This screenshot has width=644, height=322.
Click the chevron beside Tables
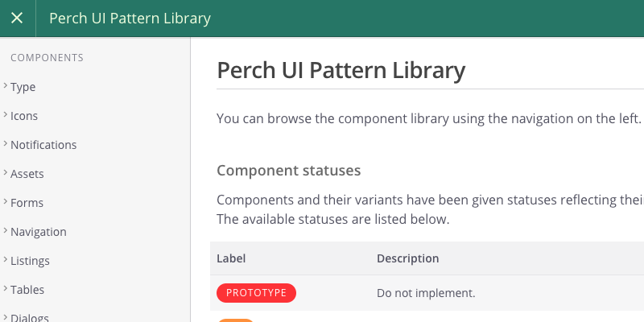pos(6,288)
